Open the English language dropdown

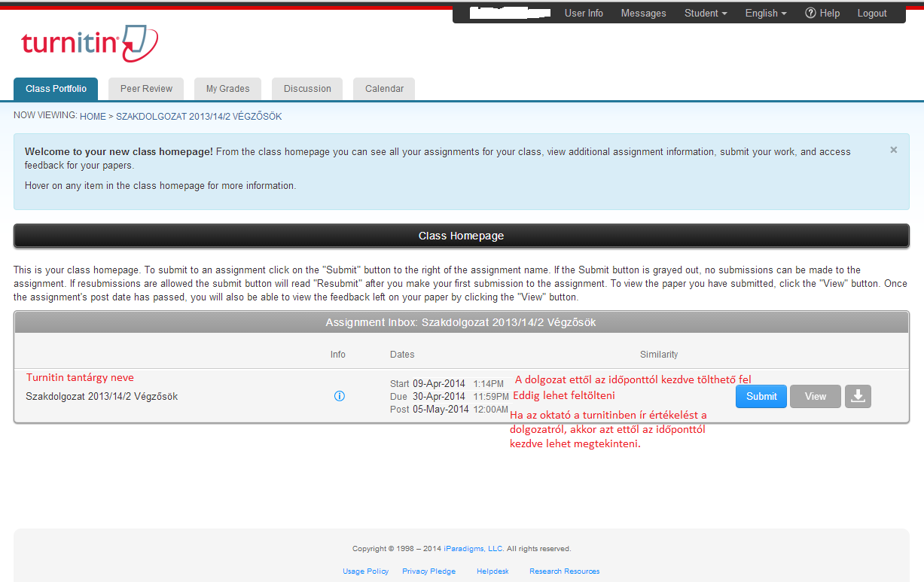coord(766,14)
